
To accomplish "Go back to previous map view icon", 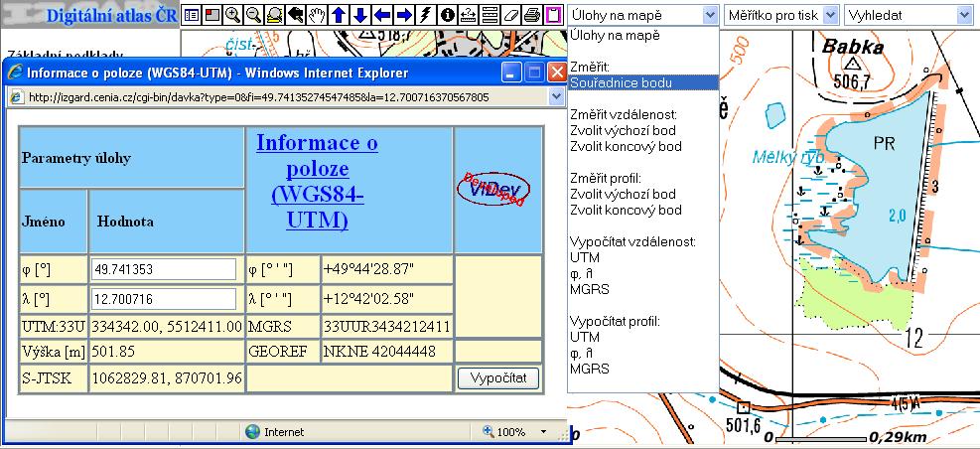I will 296,14.
